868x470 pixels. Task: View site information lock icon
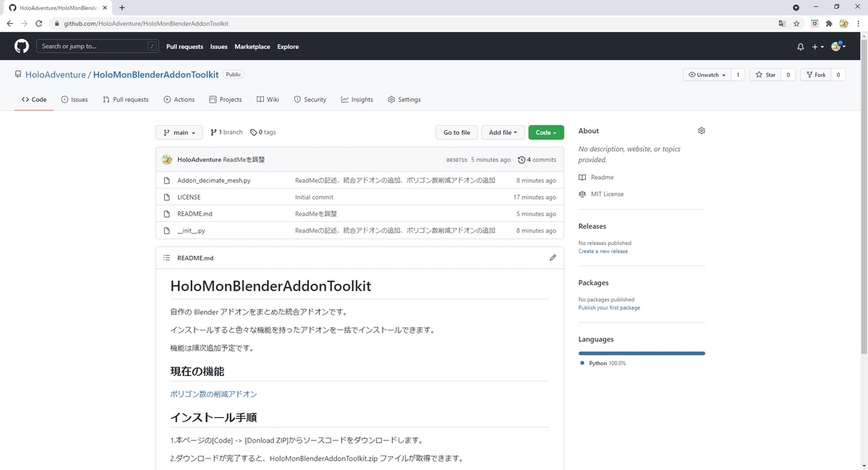click(x=56, y=23)
